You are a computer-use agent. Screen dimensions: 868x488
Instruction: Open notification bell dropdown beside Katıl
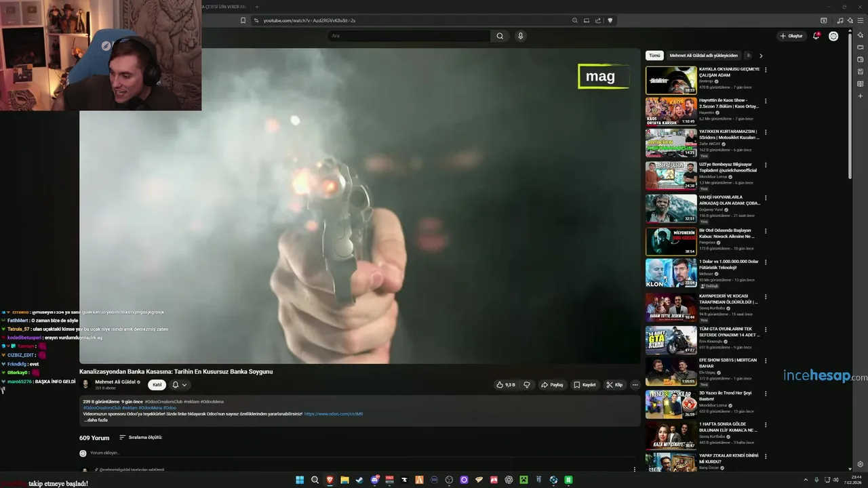point(179,384)
